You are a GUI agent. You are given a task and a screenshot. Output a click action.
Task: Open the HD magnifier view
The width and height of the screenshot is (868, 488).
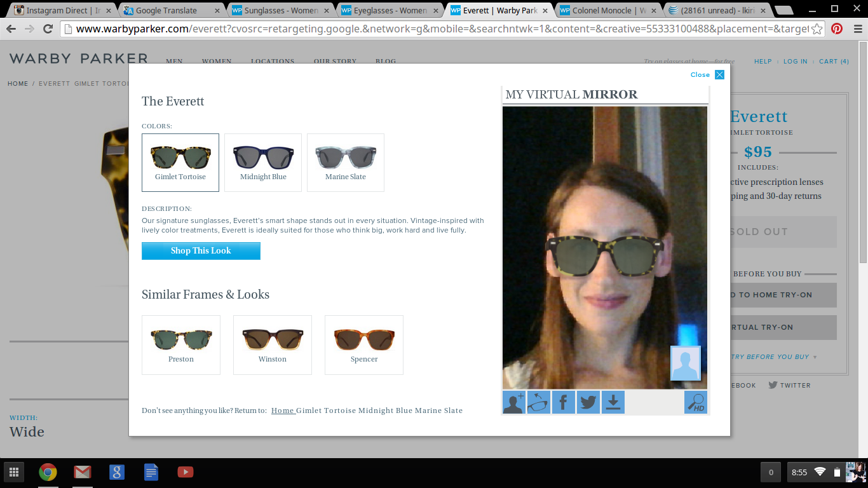click(696, 403)
